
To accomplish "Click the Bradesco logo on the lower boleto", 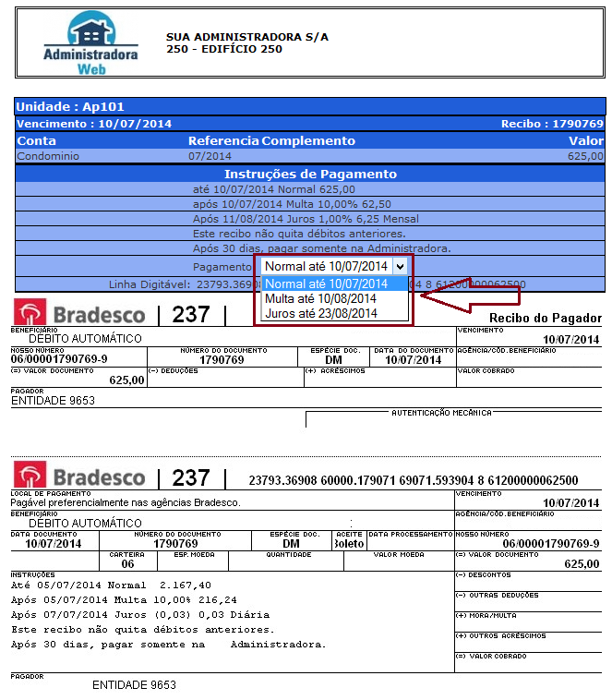I will click(x=80, y=477).
